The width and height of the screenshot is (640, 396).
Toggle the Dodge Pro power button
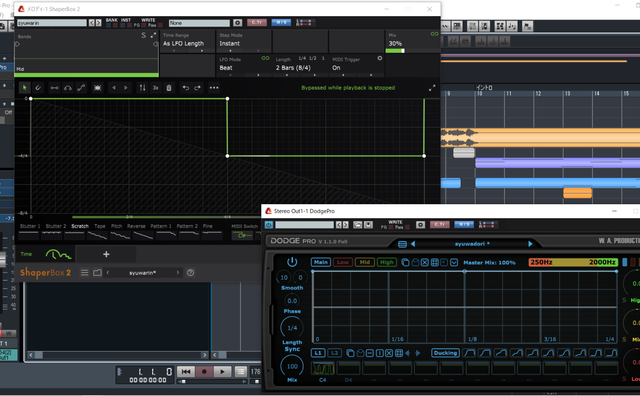292,262
